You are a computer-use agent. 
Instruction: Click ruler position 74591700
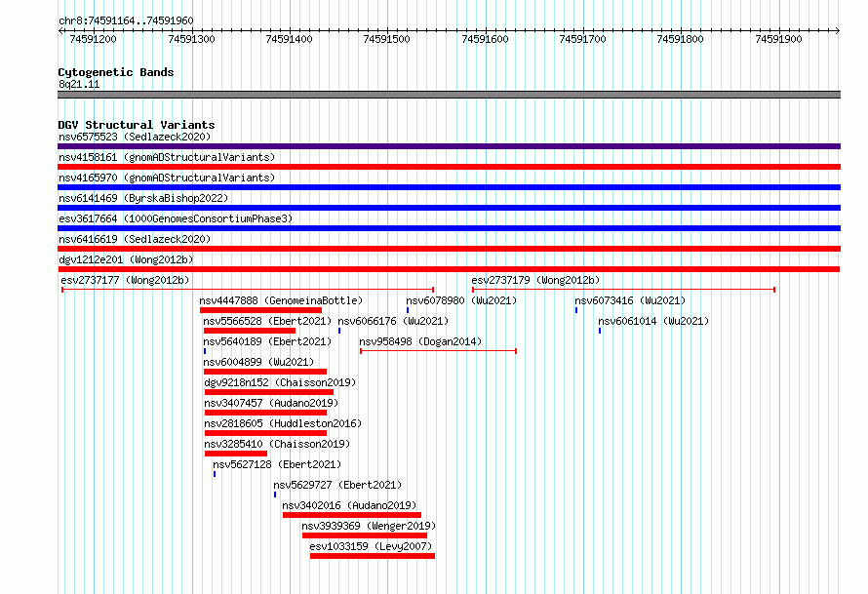point(582,39)
